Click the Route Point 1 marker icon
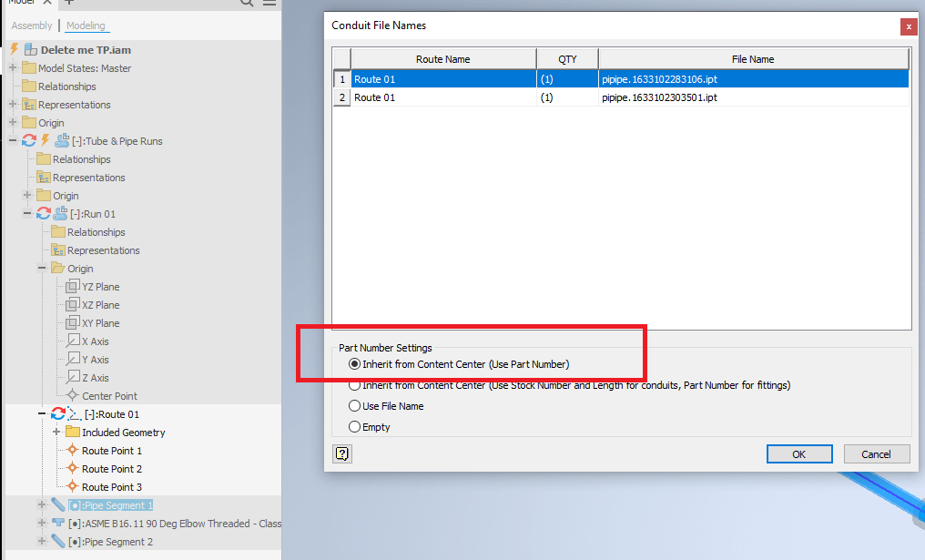This screenshot has height=560, width=925. tap(72, 449)
